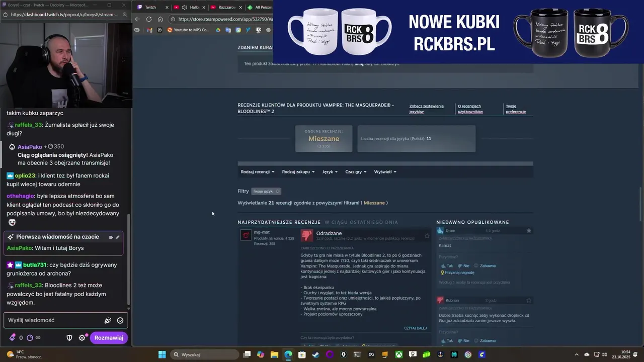Mark Kubrian's review as Zabawna
This screenshot has width=644, height=362.
tap(485, 341)
